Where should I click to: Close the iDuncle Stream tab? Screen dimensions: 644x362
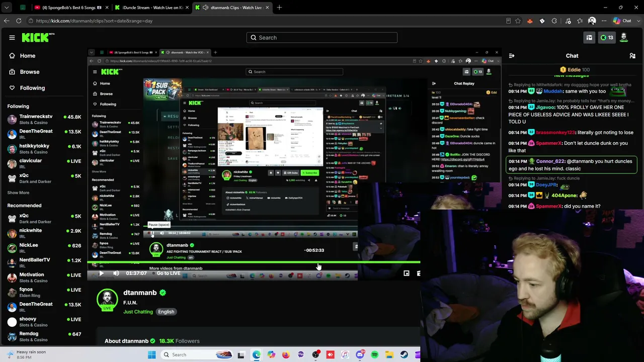[x=186, y=8]
